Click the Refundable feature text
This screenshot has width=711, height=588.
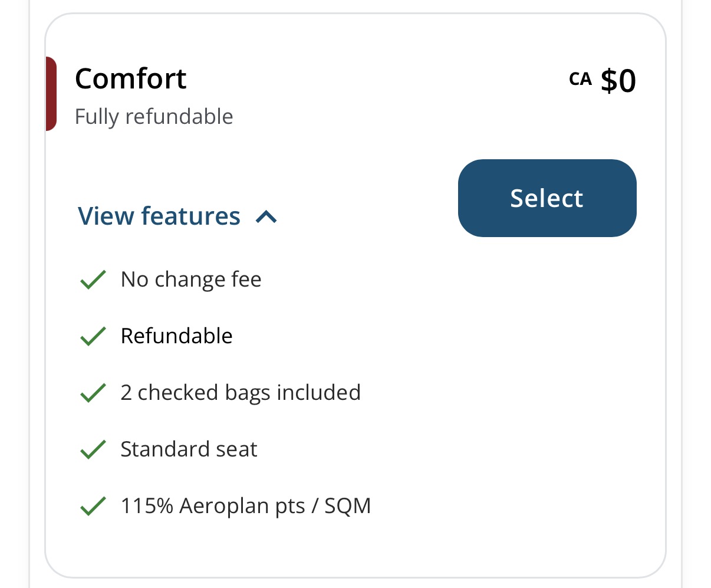click(176, 336)
